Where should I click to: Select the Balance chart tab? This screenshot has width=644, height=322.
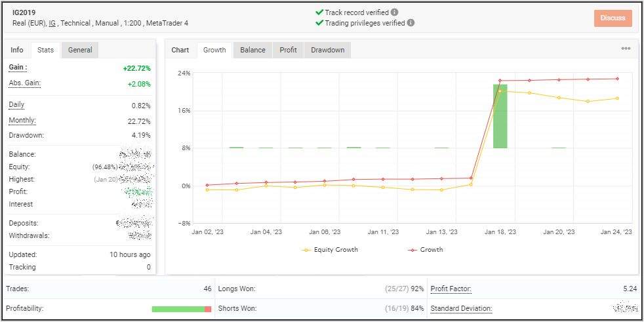252,50
